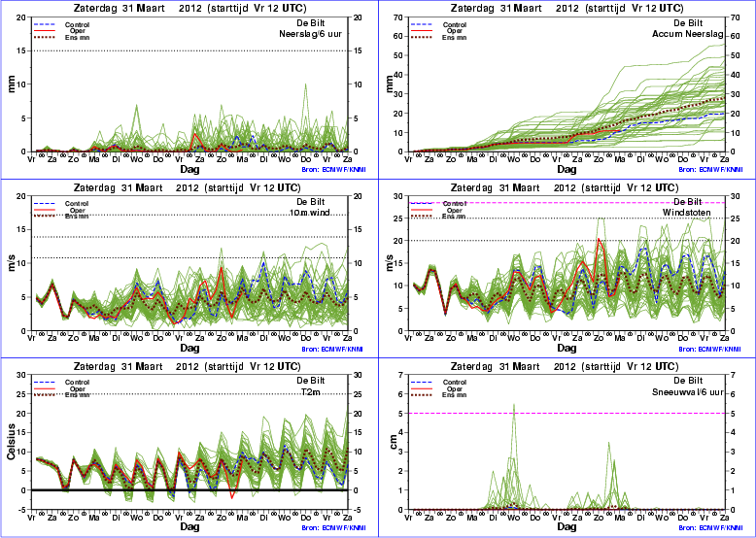Click 'Oper' legend entry in T2m chart
756x538 pixels.
[x=78, y=388]
